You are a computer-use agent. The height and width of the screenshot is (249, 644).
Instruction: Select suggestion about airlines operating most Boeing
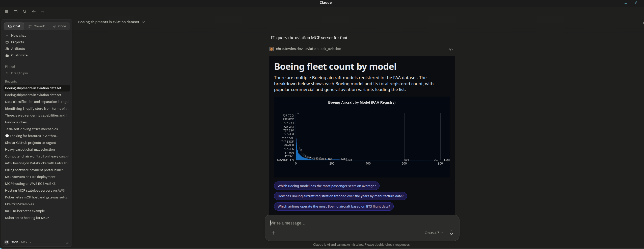[x=334, y=206]
